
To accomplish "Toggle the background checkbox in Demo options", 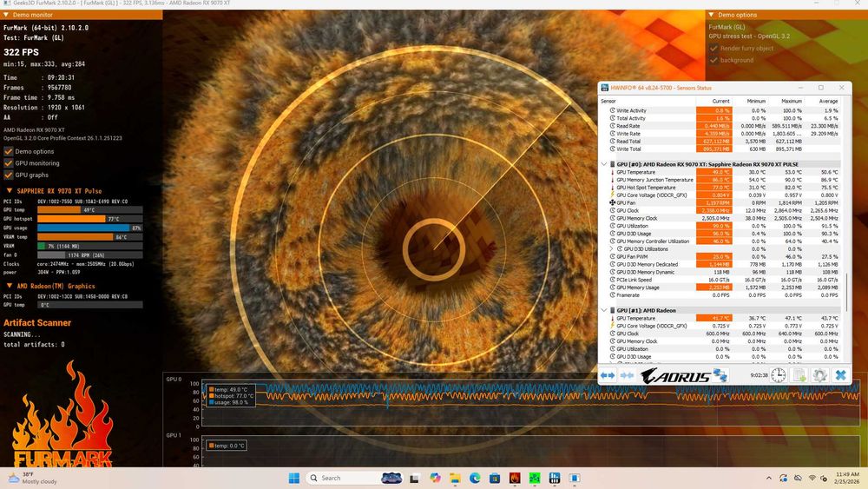I will click(x=713, y=60).
